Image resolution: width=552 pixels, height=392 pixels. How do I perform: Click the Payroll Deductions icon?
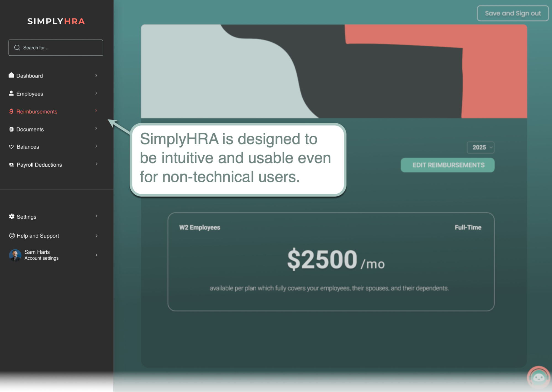pyautogui.click(x=12, y=165)
